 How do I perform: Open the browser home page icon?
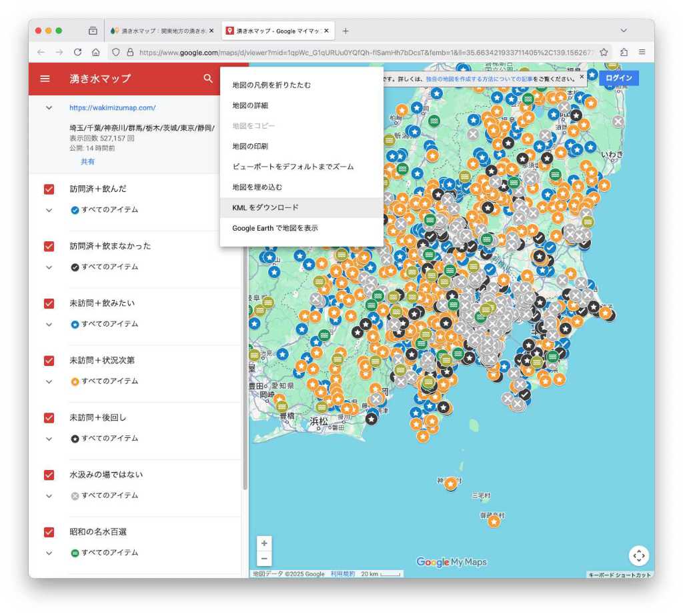96,52
